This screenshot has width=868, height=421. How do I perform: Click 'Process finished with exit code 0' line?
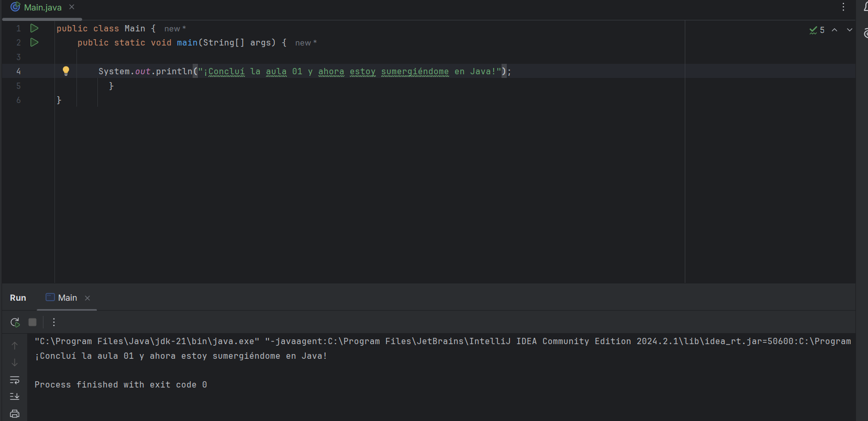pos(121,384)
